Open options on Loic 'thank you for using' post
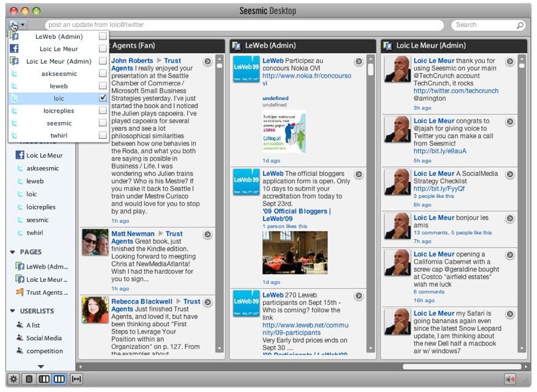This screenshot has width=537, height=392. point(510,62)
